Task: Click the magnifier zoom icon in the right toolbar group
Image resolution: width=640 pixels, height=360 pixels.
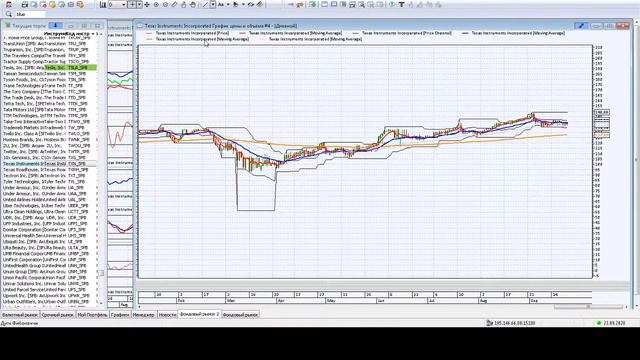Action: [x=362, y=5]
